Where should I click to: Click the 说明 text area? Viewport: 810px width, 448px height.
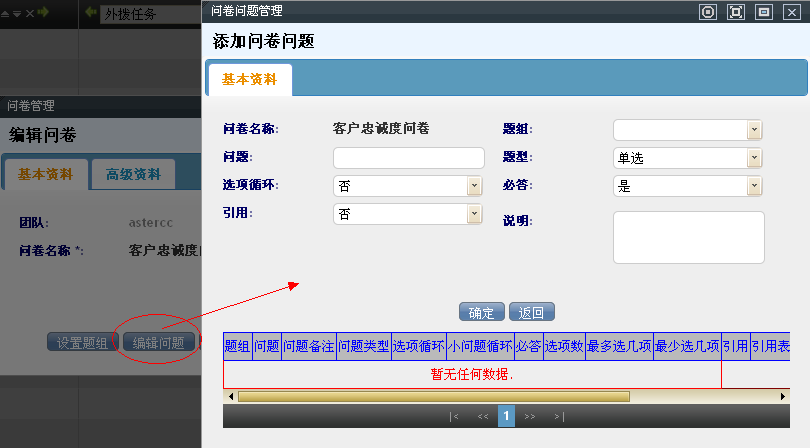(x=688, y=237)
